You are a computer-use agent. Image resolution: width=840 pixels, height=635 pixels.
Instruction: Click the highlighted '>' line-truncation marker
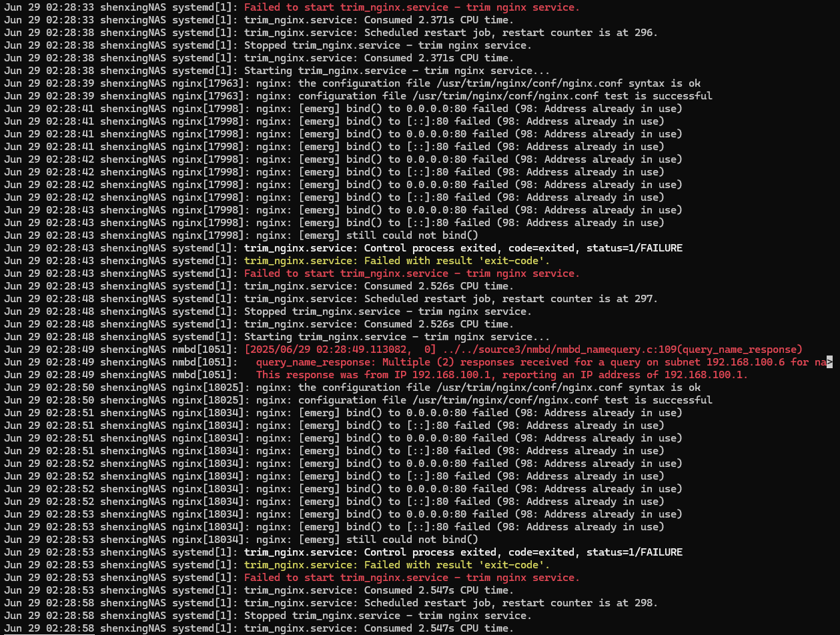pyautogui.click(x=830, y=362)
